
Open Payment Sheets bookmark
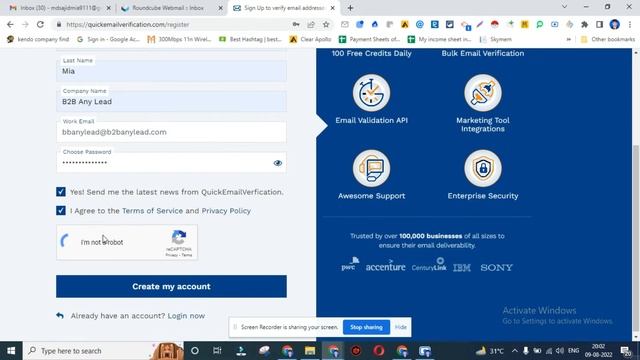click(369, 39)
